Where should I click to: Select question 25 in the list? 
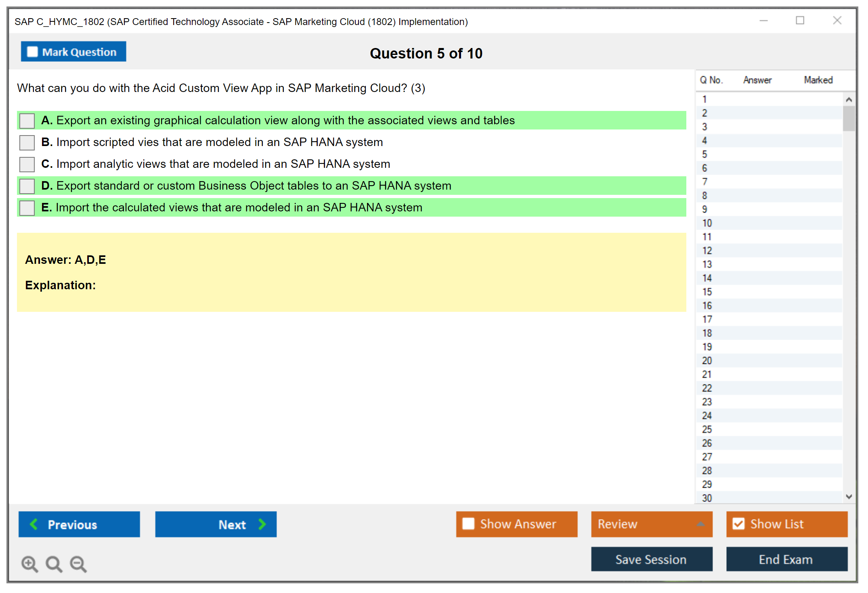[x=707, y=429]
